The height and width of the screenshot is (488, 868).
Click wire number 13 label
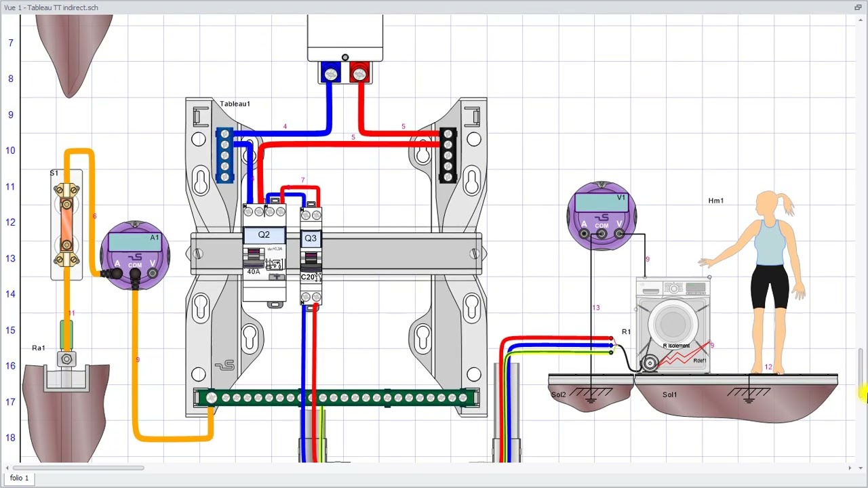pyautogui.click(x=595, y=308)
